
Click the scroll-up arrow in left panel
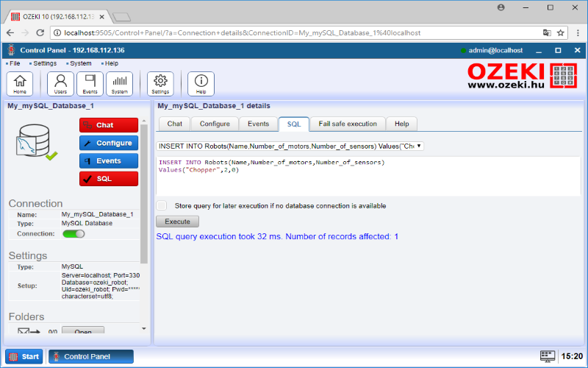coord(144,121)
